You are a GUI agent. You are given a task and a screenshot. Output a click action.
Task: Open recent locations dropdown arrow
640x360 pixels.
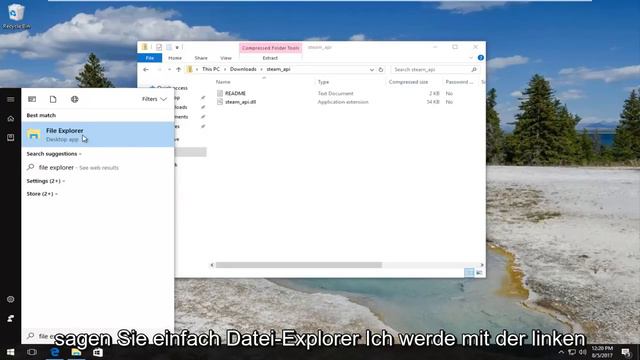[169, 69]
